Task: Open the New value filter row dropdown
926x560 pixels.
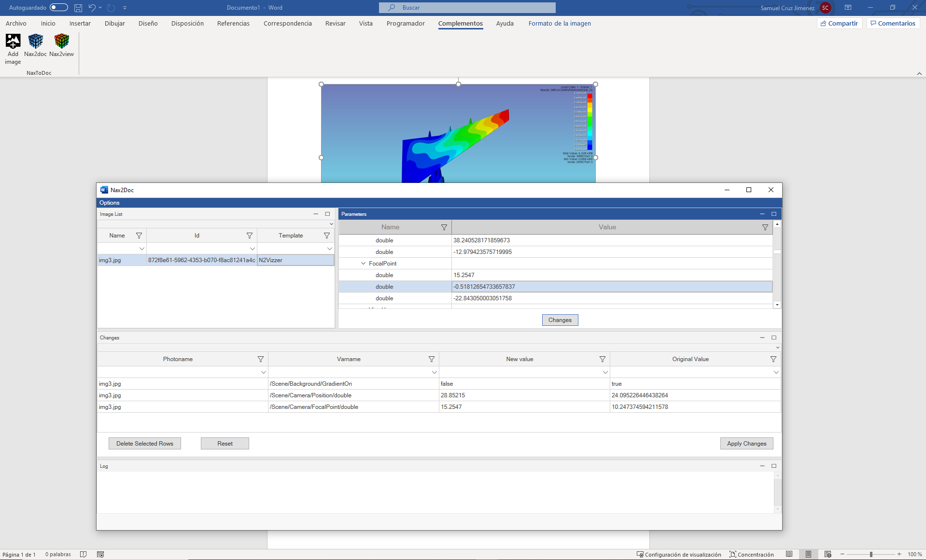Action: 605,372
